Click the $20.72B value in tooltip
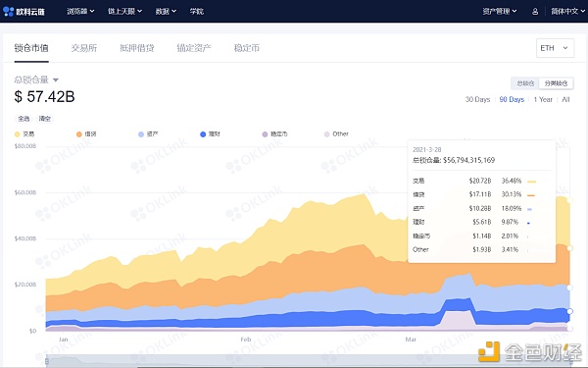 tap(480, 181)
